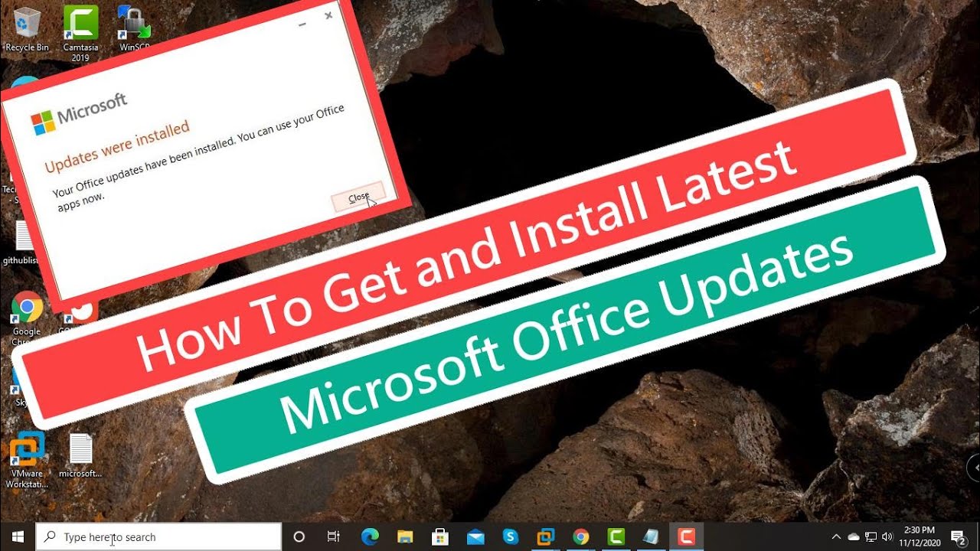980x551 pixels.
Task: Open the OneDrive cloud tray icon
Action: pos(854,536)
